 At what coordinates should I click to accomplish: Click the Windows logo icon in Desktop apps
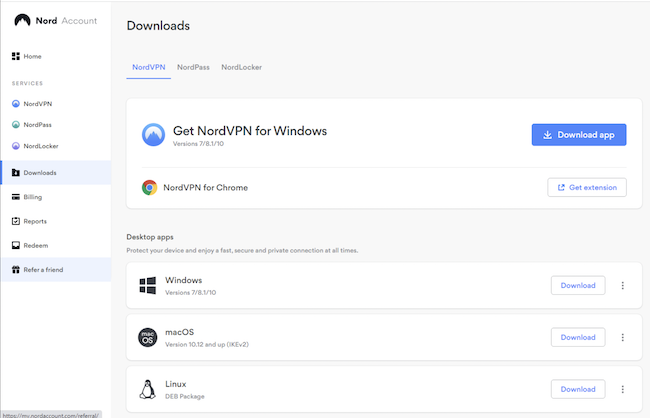pos(148,285)
